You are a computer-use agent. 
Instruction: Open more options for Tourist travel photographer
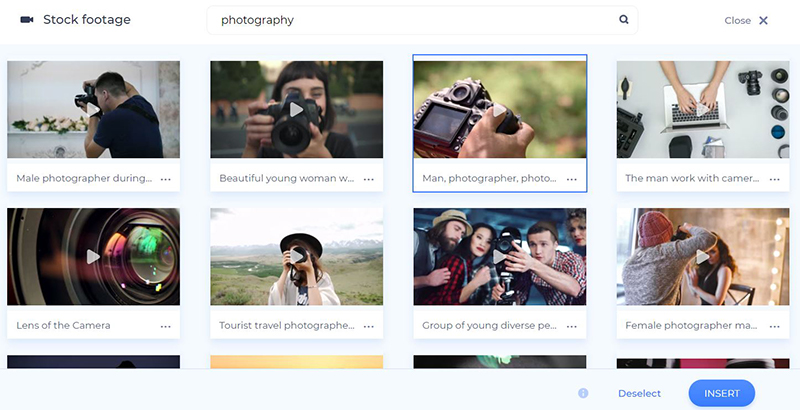click(x=369, y=326)
